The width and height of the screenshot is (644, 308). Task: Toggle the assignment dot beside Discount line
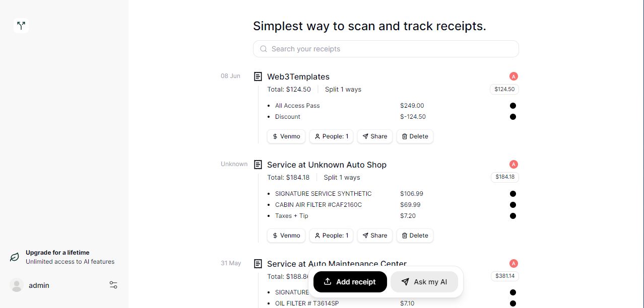tap(513, 117)
